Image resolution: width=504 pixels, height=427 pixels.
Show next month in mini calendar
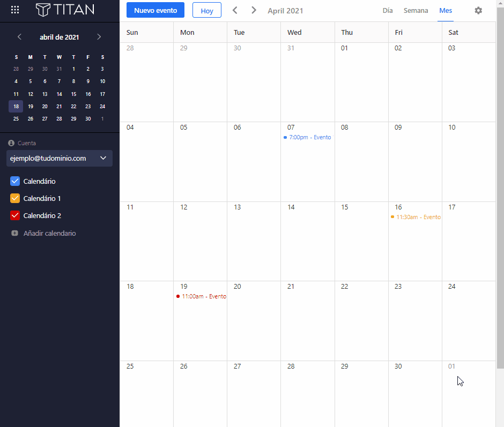tap(99, 37)
